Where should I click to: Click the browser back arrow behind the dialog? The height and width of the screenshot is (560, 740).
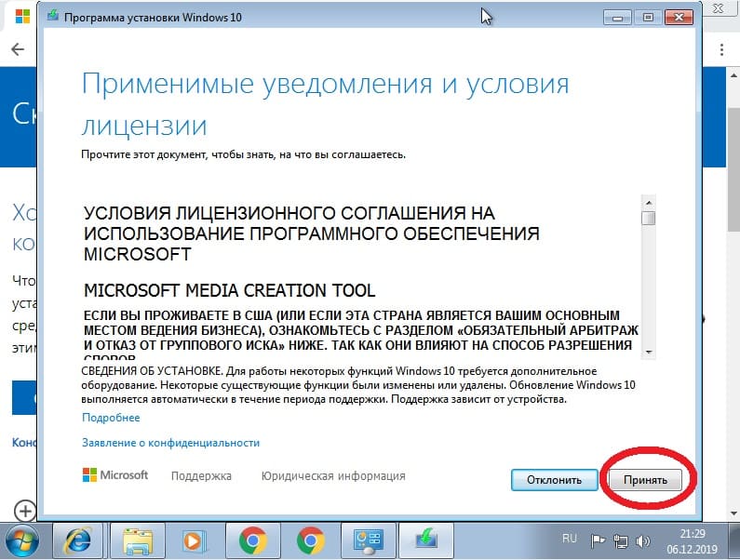tap(17, 49)
